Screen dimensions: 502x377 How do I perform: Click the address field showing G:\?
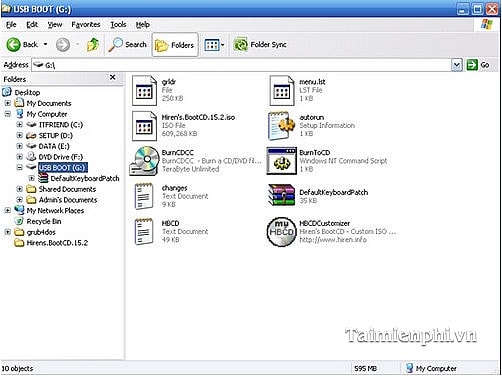[242, 65]
